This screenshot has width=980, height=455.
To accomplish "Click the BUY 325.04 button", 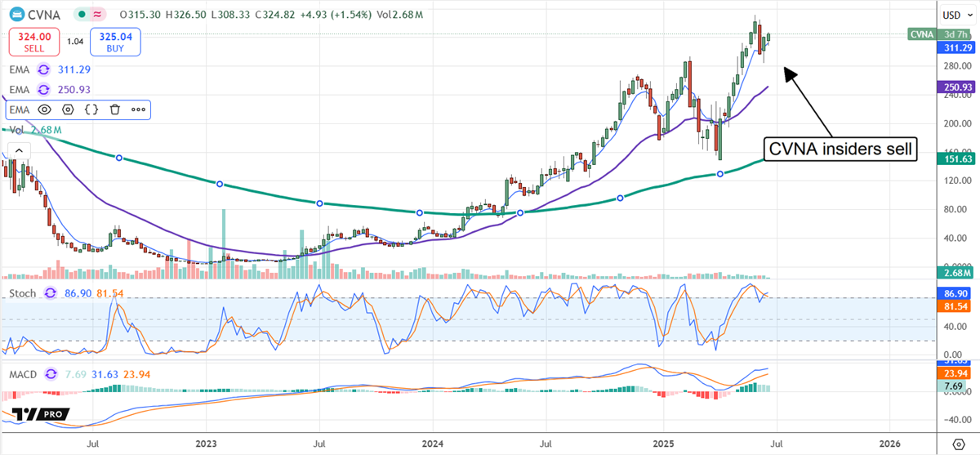I will pos(117,41).
